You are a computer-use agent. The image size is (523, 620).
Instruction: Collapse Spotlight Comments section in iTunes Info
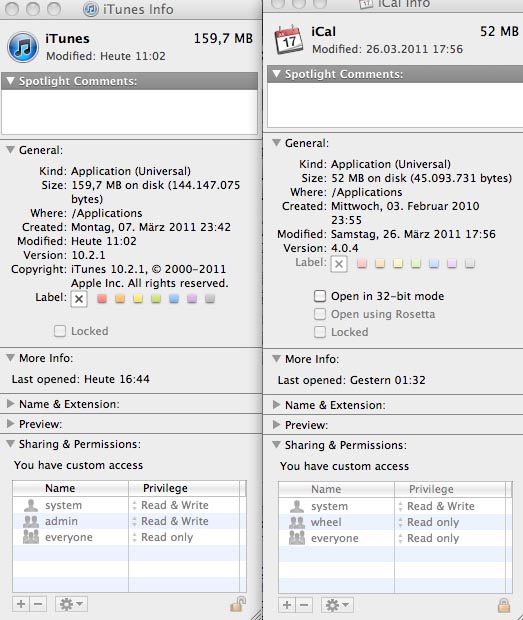point(10,81)
